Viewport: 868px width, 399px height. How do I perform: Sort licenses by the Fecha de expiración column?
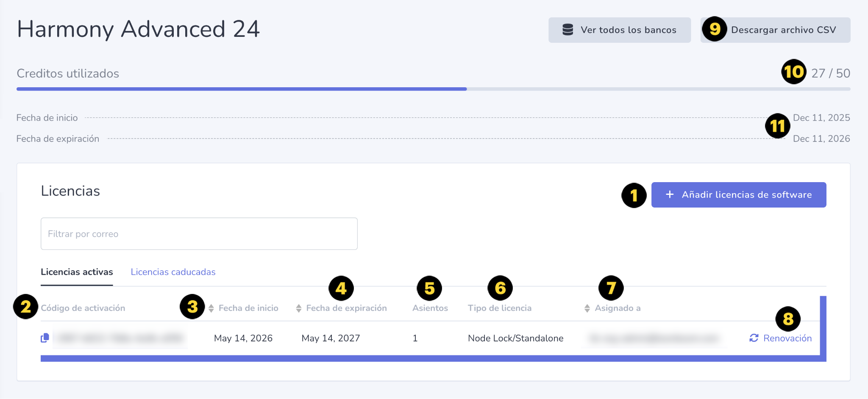tap(342, 308)
